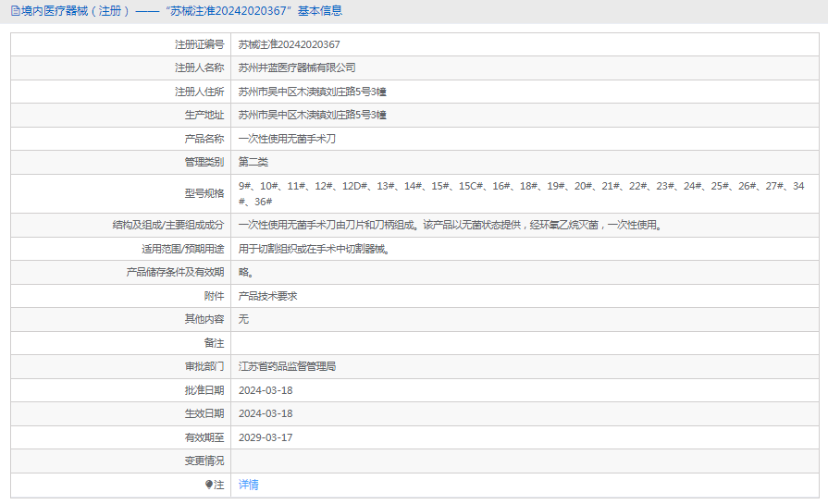
Task: Open the 详情 link in the 注 row
Action: pos(248,485)
